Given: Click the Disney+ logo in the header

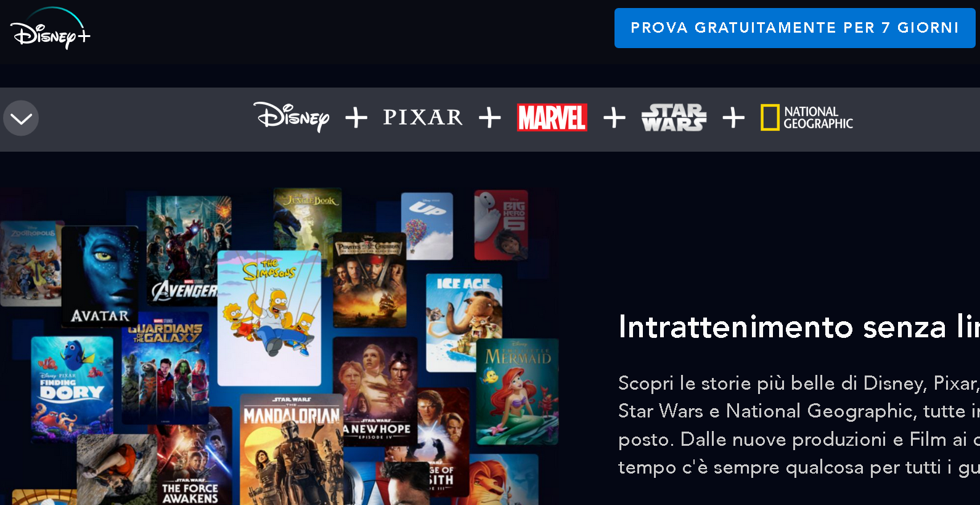Looking at the screenshot, I should click(51, 28).
